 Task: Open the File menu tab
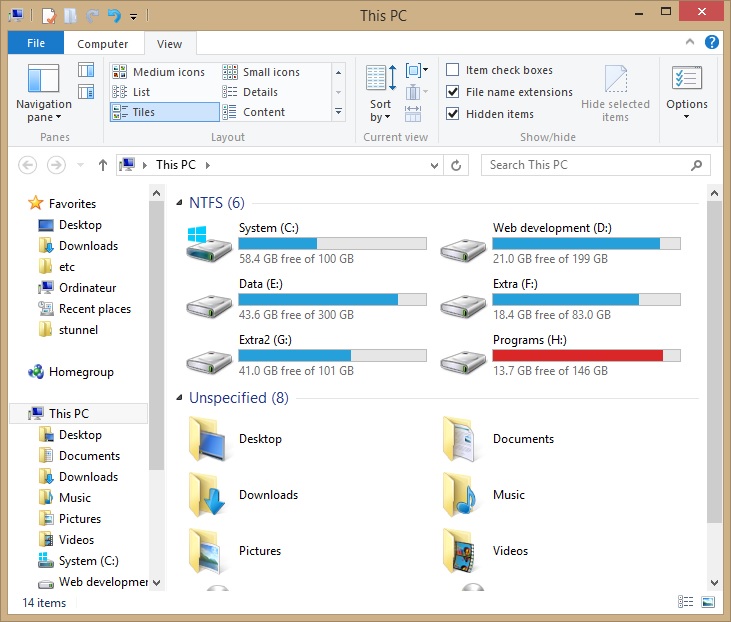point(36,43)
